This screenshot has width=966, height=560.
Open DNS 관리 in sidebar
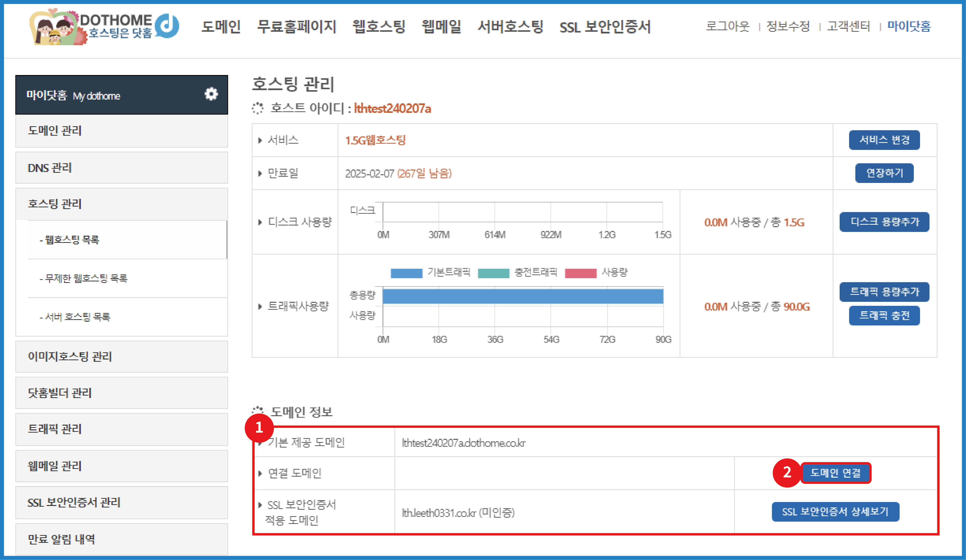[50, 168]
